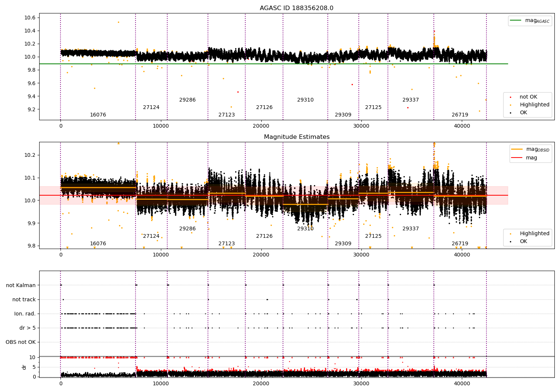Viewport: 560px width, 392px height.
Task: Click obsid label 29309 in Magnitude Estimates plot
Action: click(x=343, y=244)
